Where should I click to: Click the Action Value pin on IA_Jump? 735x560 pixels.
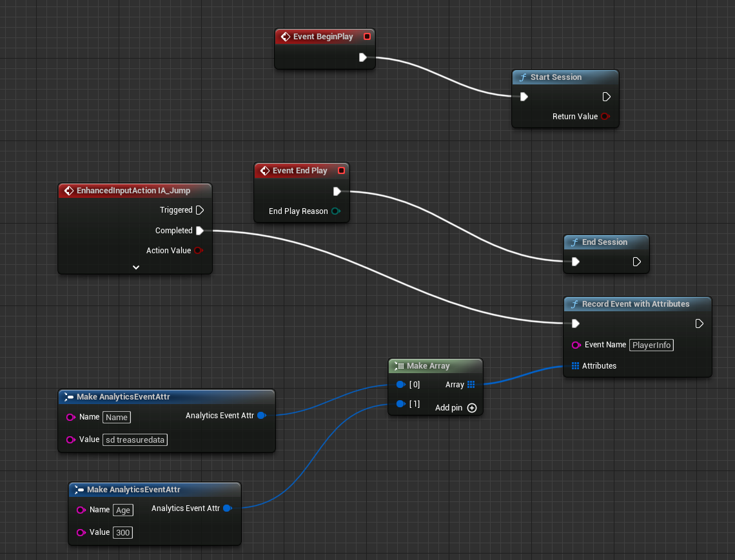(x=199, y=251)
